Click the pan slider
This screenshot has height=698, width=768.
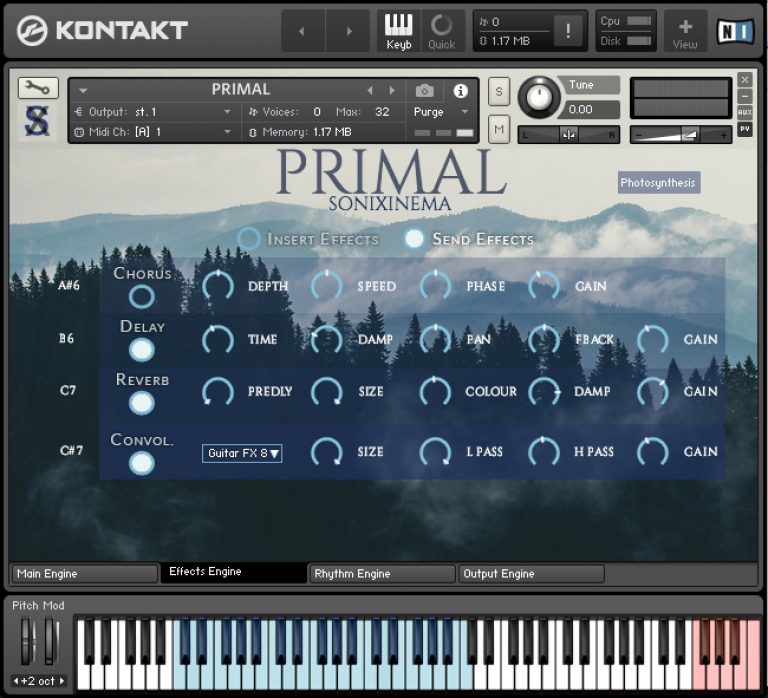click(569, 135)
